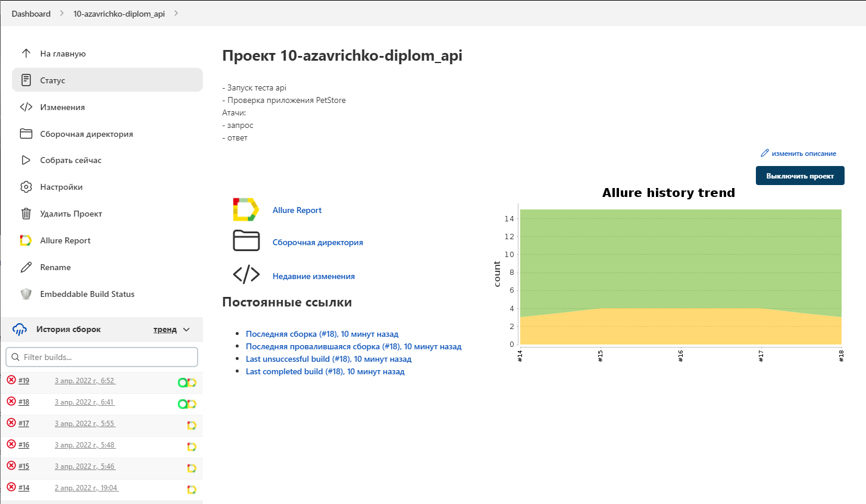The width and height of the screenshot is (866, 504).
Task: Click the shield icon beside 'Embeddable Build Status'
Action: (26, 294)
